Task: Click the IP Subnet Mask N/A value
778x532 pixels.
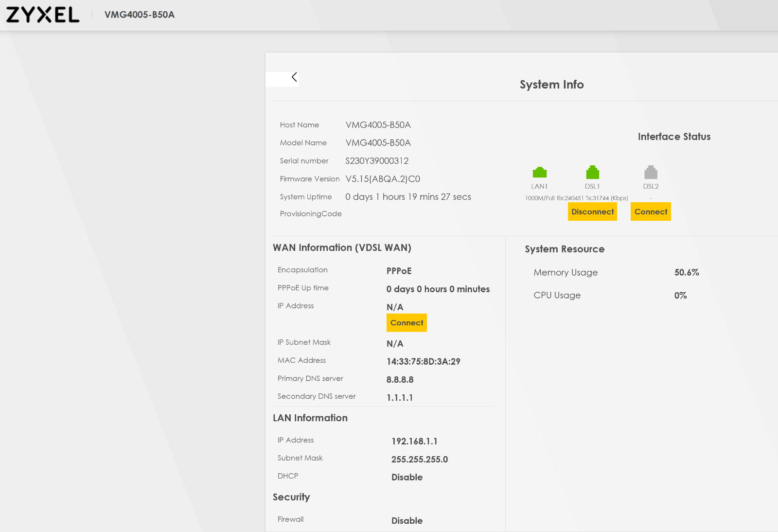Action: [x=395, y=344]
